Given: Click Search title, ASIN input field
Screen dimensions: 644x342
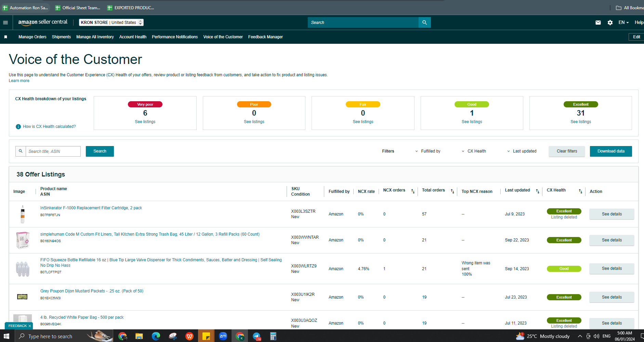Looking at the screenshot, I should [x=53, y=151].
